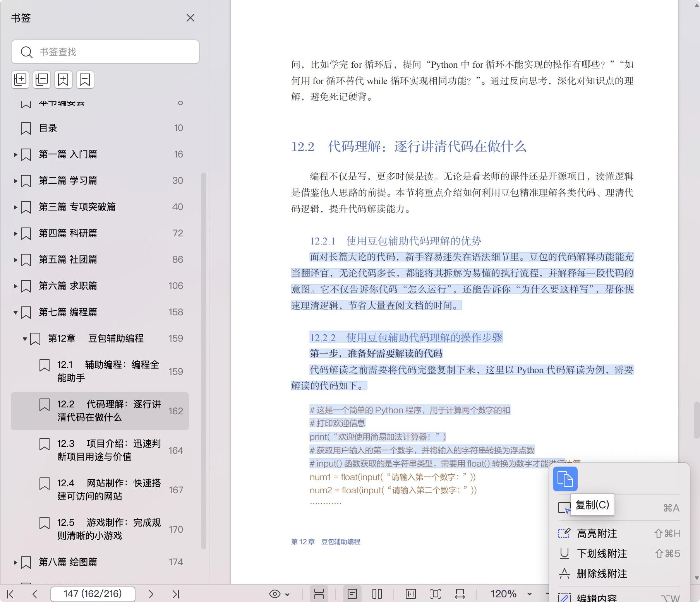Choose 编辑内容 from the context menu

pos(619,597)
